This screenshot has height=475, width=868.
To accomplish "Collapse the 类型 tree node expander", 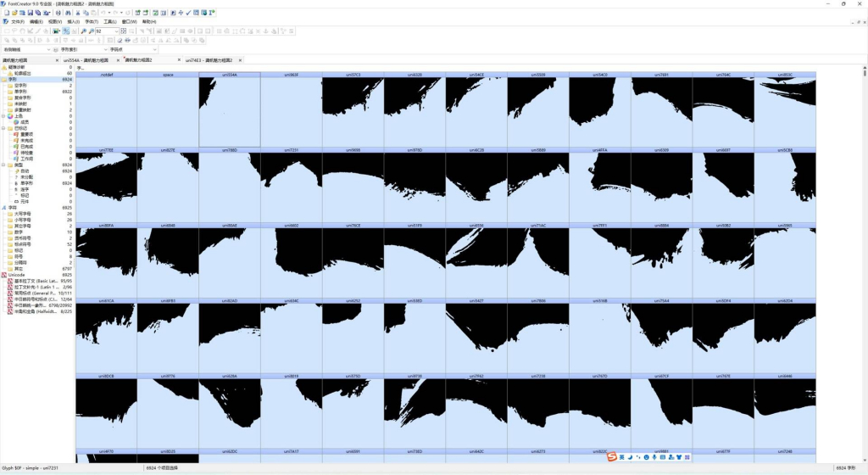I will [3, 165].
